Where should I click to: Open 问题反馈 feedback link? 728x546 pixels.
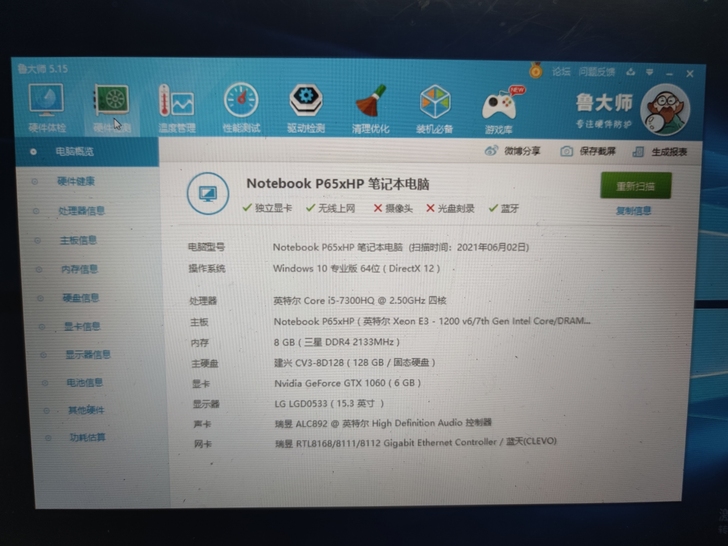[597, 72]
